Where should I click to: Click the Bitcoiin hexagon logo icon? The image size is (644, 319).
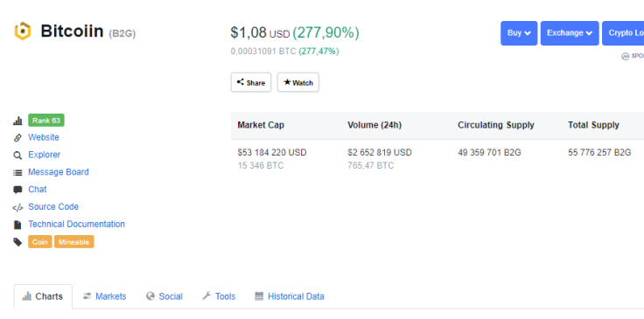pos(23,31)
